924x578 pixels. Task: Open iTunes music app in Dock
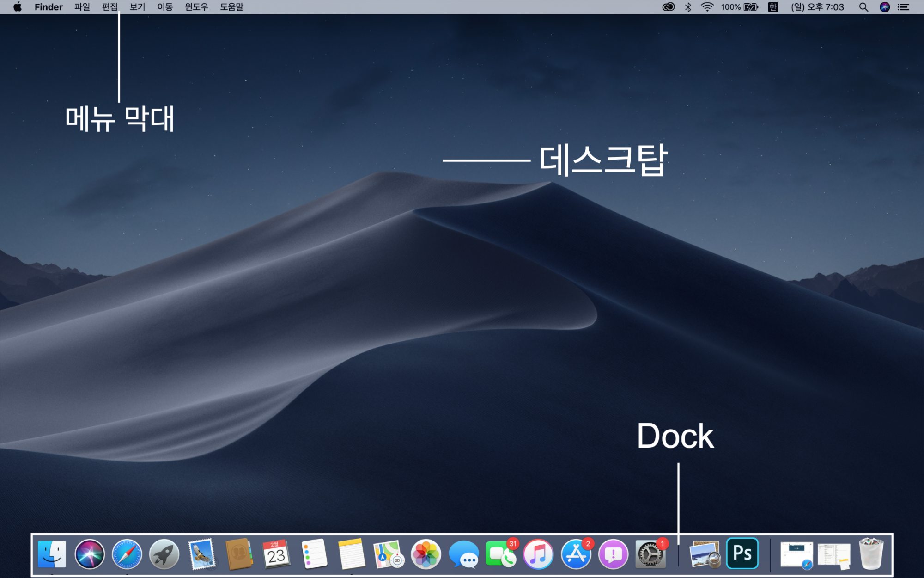538,554
